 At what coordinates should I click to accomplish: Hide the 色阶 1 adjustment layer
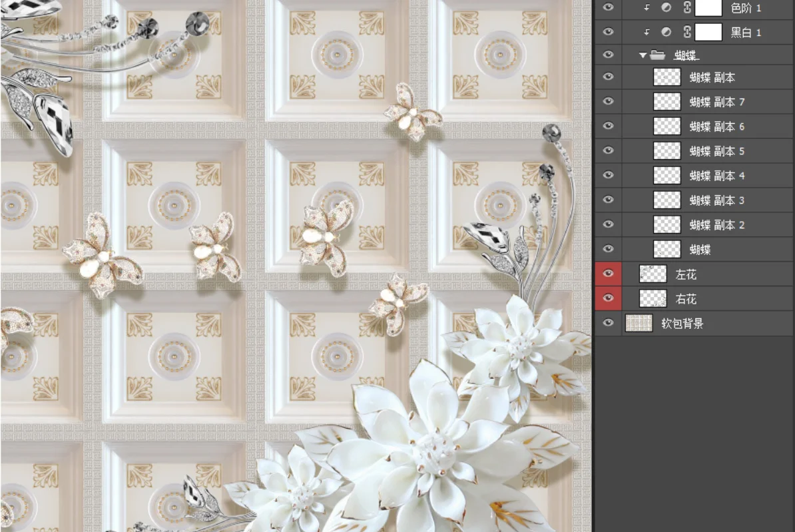[608, 7]
